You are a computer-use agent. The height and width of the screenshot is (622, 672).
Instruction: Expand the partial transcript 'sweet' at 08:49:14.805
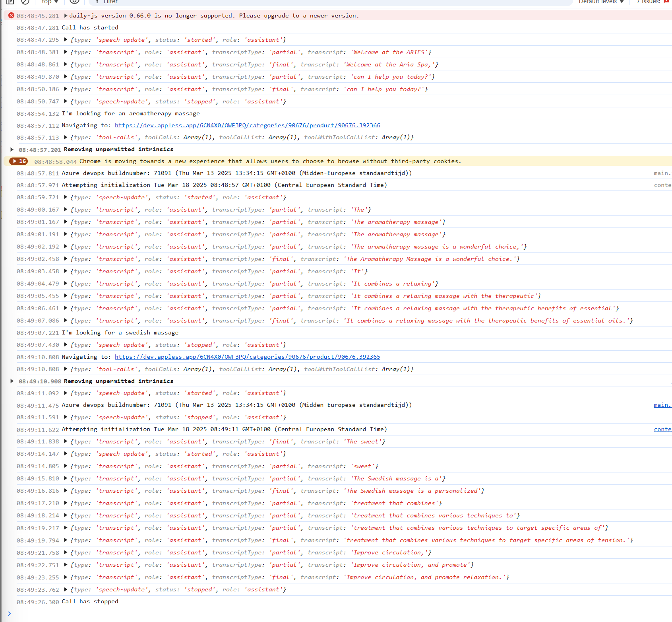[x=66, y=466]
